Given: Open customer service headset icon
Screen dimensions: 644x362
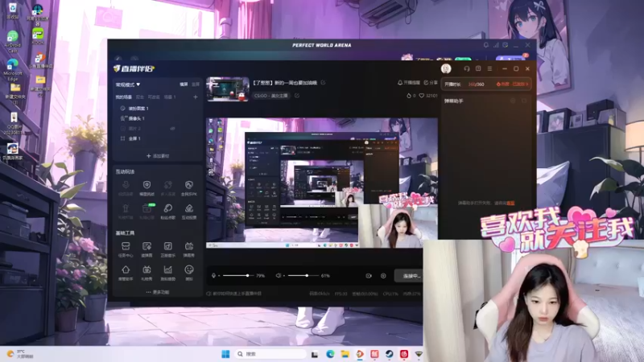Looking at the screenshot, I should click(x=467, y=68).
